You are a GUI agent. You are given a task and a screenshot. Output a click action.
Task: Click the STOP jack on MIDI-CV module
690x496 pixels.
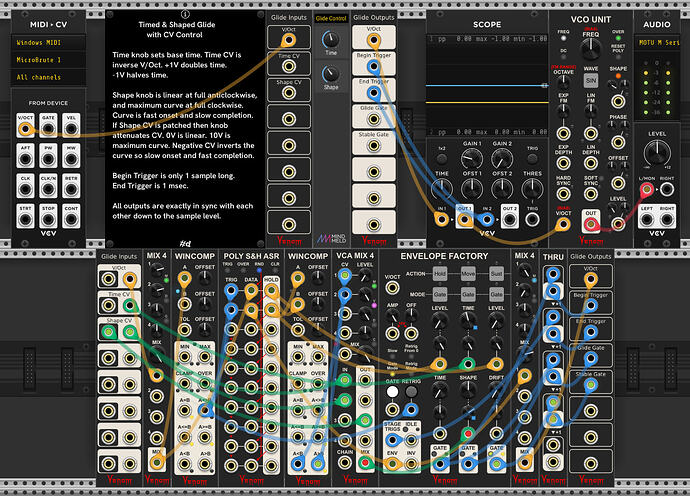click(48, 219)
